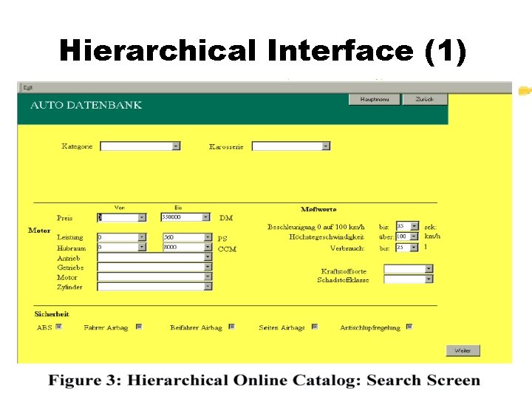Image resolution: width=532 pixels, height=399 pixels.
Task: Open Hubraum maximum 8000 dropdown arrow
Action: (x=208, y=247)
